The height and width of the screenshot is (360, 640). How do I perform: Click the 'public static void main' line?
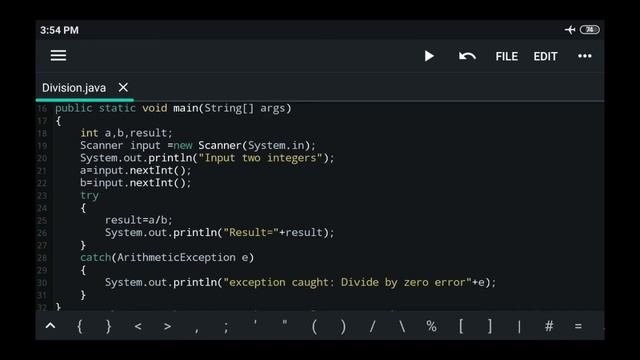tap(173, 108)
